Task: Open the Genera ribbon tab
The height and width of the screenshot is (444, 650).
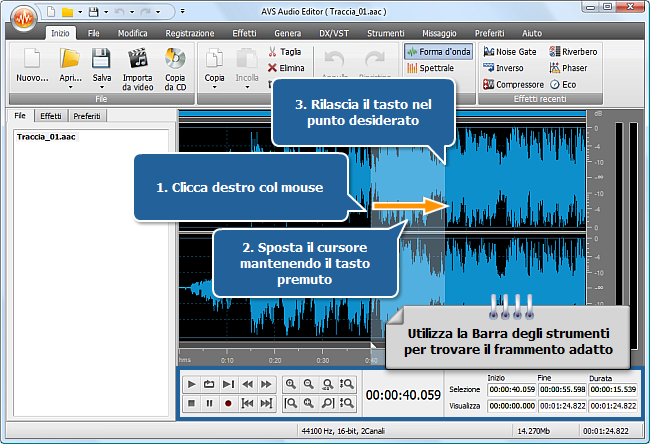Action: pyautogui.click(x=288, y=33)
